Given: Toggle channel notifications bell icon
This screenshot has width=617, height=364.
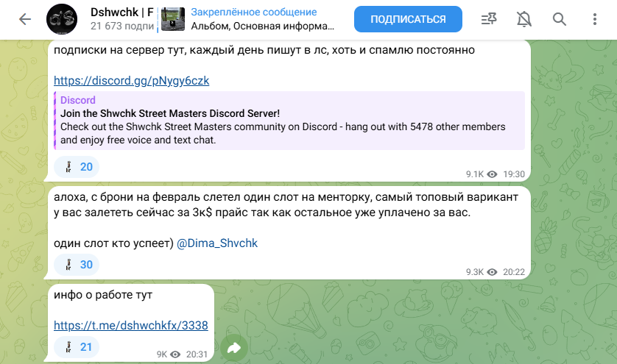Looking at the screenshot, I should pos(523,19).
